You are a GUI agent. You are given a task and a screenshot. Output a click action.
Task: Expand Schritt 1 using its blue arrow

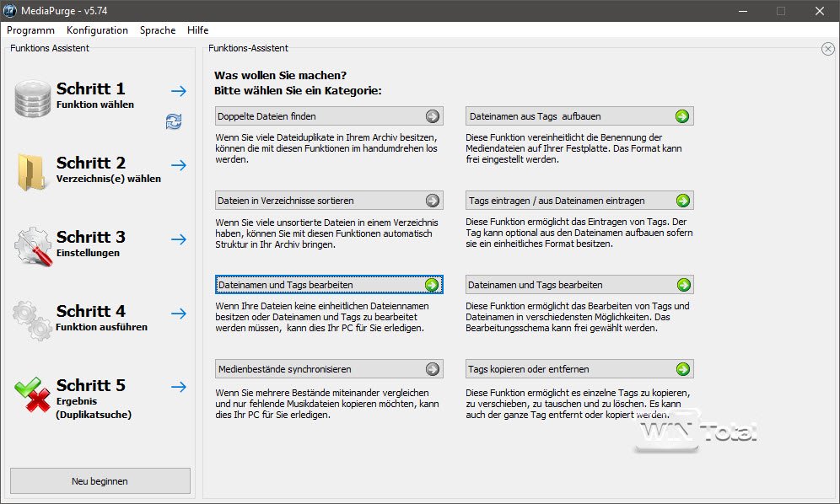[178, 91]
